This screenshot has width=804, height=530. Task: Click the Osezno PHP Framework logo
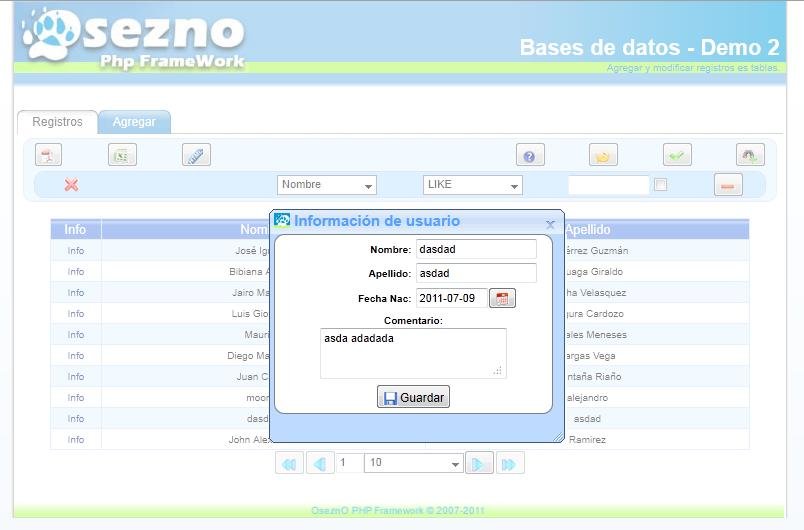pos(133,38)
